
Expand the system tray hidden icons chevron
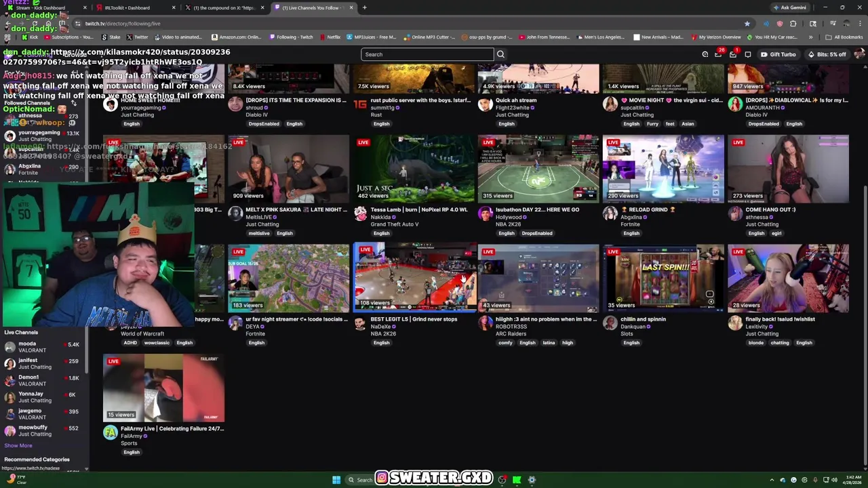tap(772, 480)
